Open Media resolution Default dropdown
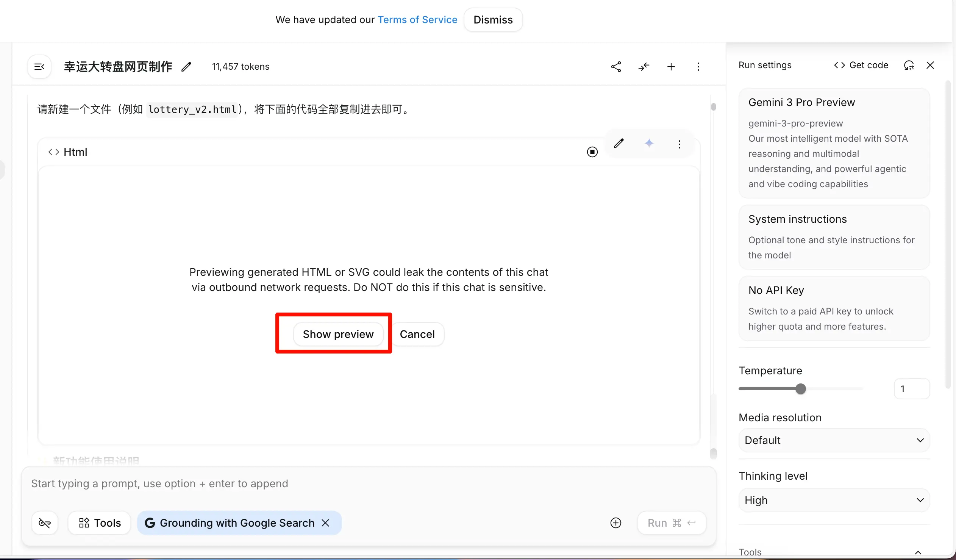This screenshot has height=560, width=956. [834, 440]
